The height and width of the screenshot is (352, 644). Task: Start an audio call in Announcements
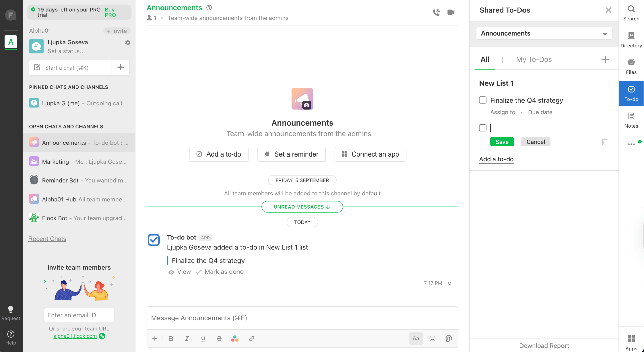point(436,12)
